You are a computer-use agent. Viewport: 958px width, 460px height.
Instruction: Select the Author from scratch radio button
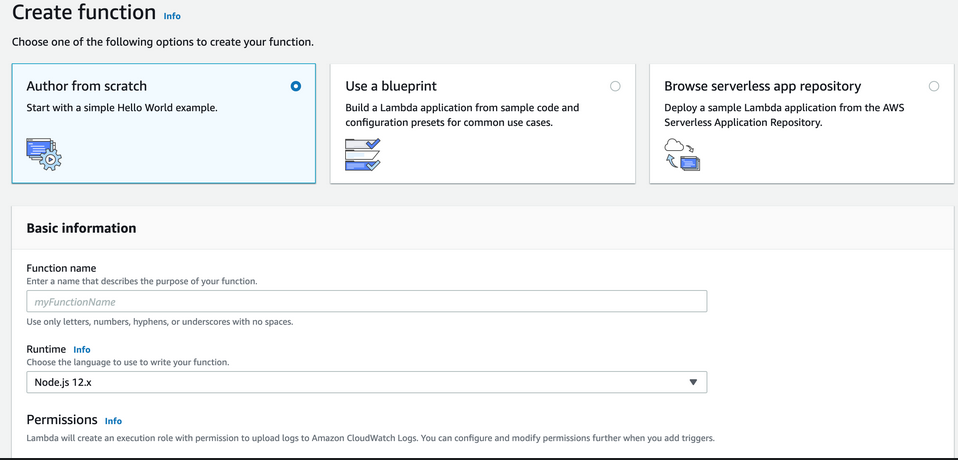[296, 86]
